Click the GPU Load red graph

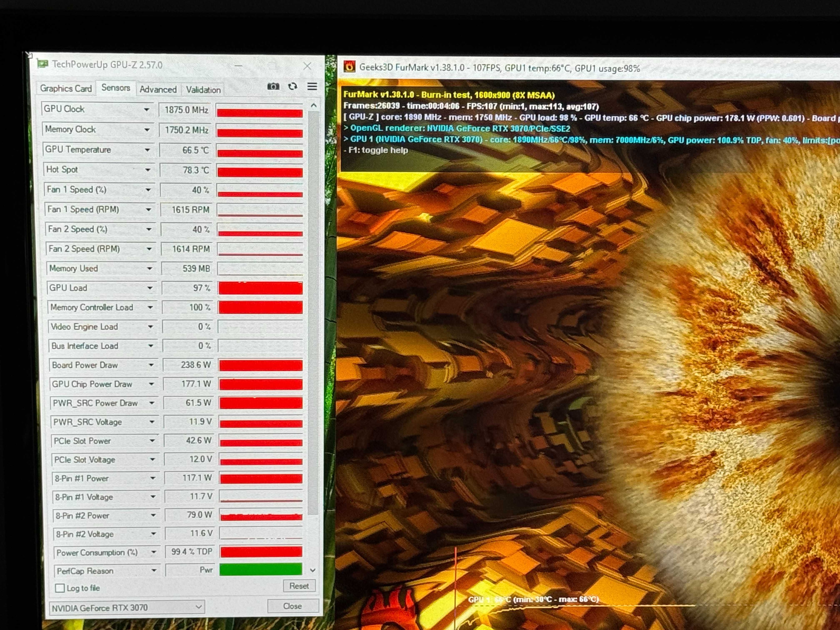260,288
